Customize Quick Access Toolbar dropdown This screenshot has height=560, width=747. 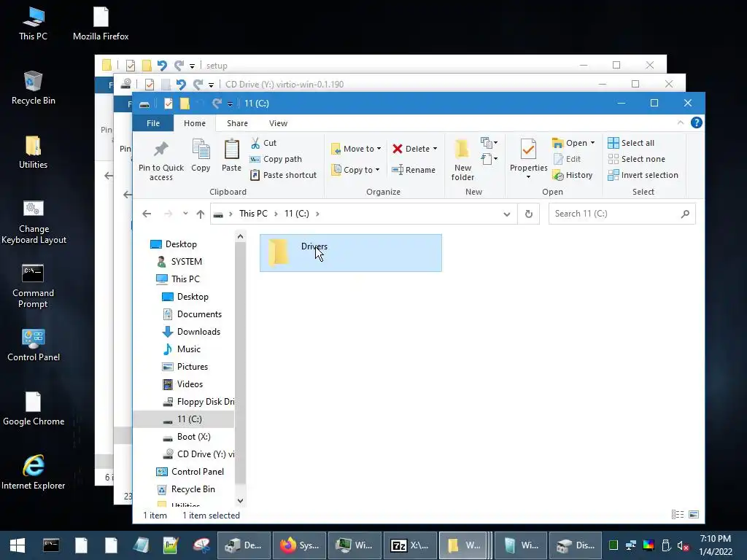tap(230, 104)
